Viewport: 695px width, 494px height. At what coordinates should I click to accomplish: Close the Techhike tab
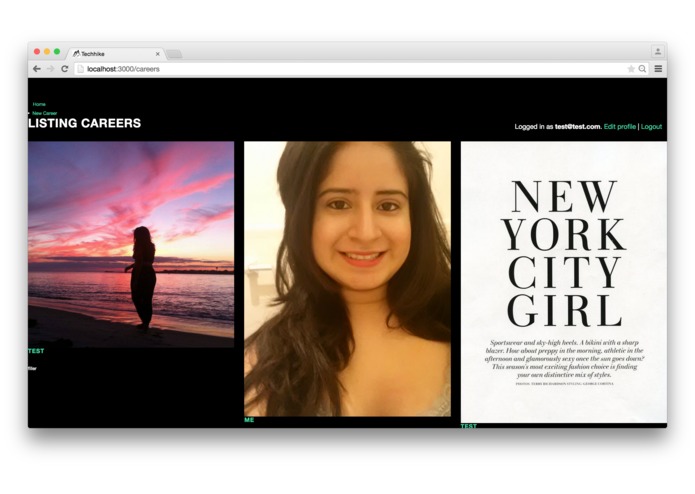point(157,54)
